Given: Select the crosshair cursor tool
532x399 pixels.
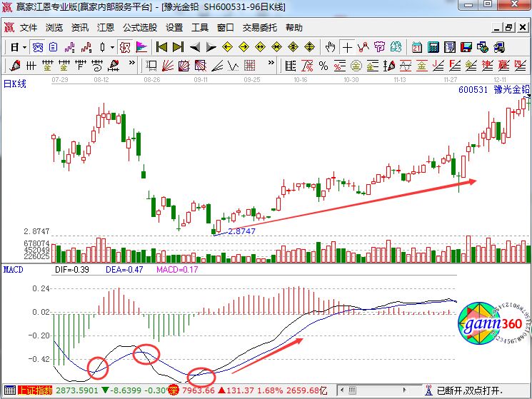Looking at the screenshot, I should pos(347,47).
